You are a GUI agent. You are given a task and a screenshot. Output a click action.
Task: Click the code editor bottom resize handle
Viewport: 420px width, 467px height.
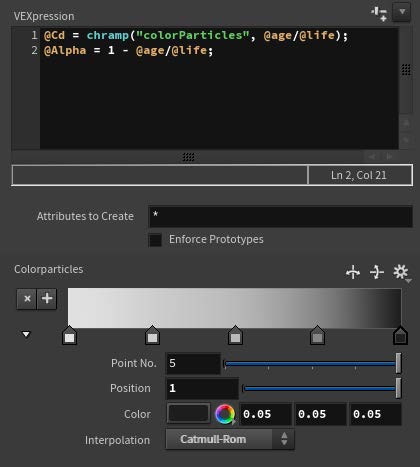pyautogui.click(x=188, y=157)
